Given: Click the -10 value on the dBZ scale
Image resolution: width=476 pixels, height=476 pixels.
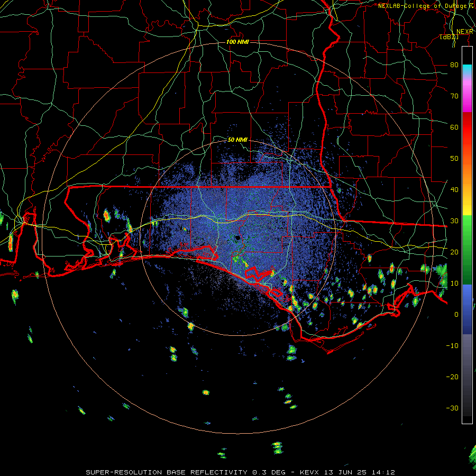Looking at the screenshot, I should (x=452, y=346).
